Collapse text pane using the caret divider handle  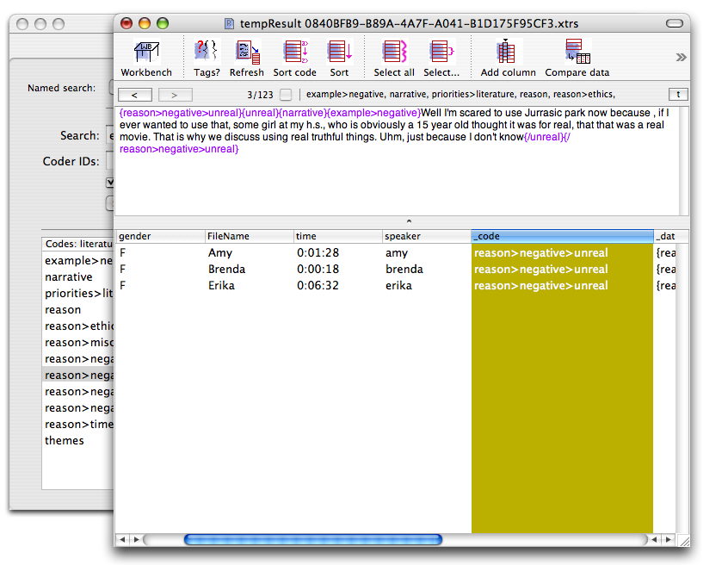(409, 221)
